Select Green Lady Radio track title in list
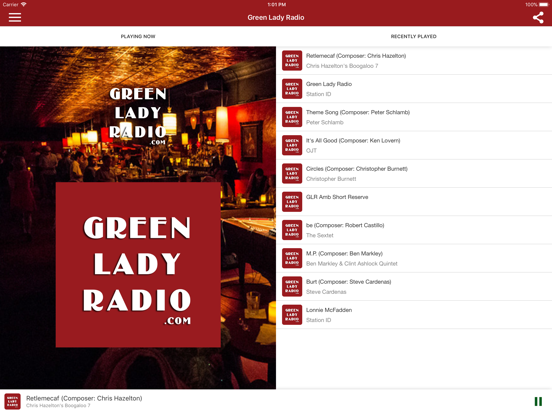Screen dimensions: 552x414 (x=329, y=84)
